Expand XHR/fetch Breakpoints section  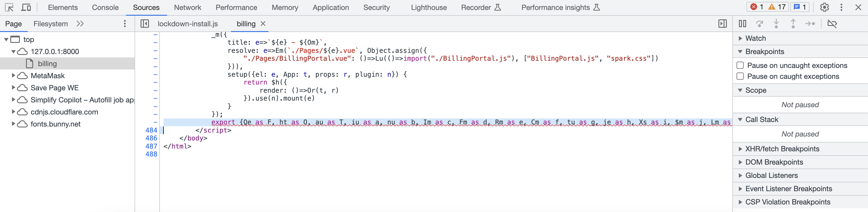740,149
